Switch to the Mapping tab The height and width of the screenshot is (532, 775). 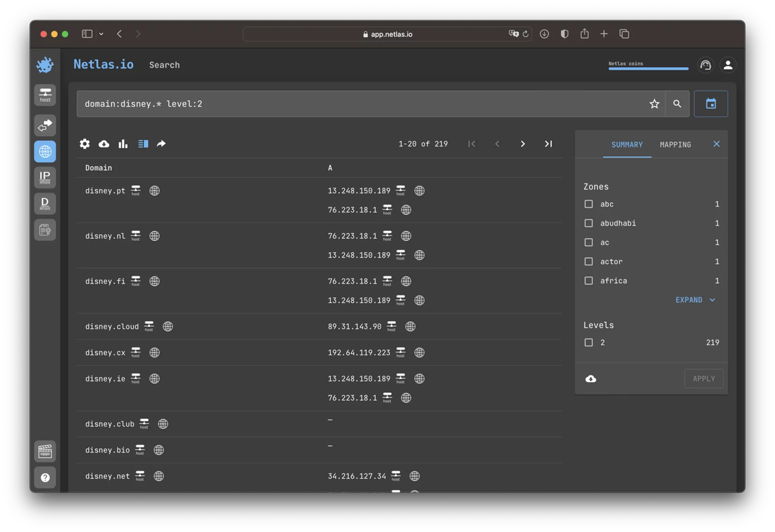[x=675, y=145]
